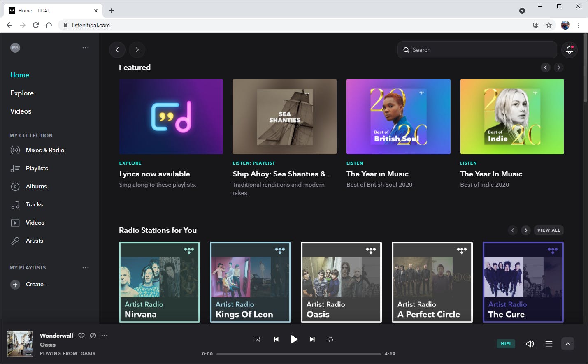Click Create... playlist link

tap(37, 284)
